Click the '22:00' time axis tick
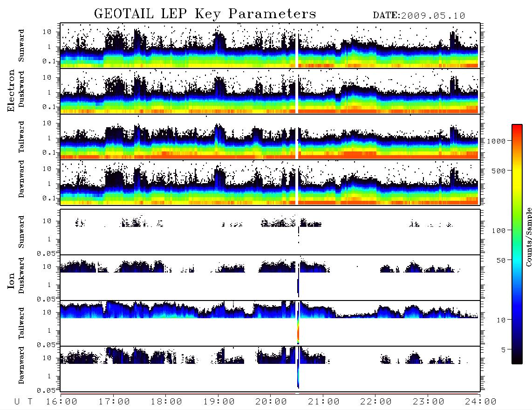The image size is (532, 410). pos(376,402)
